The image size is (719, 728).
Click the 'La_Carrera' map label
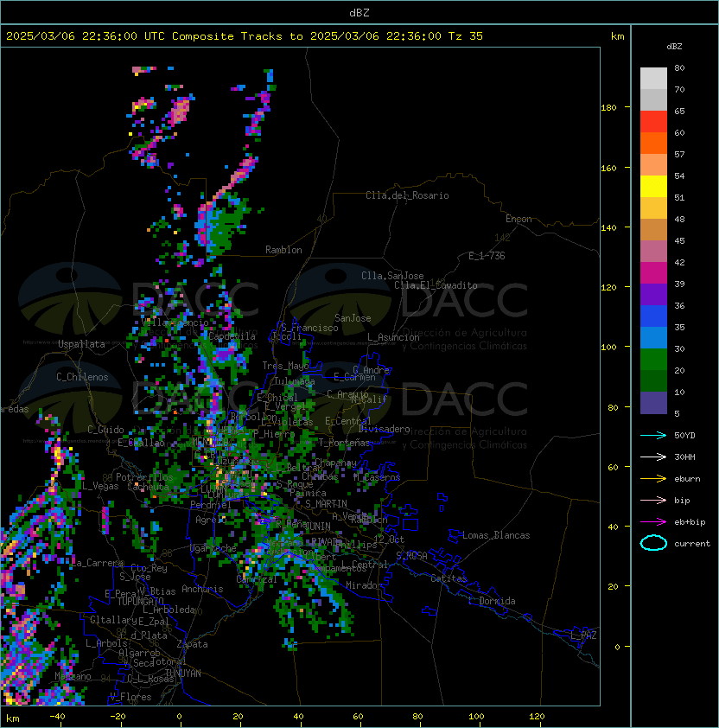[98, 563]
